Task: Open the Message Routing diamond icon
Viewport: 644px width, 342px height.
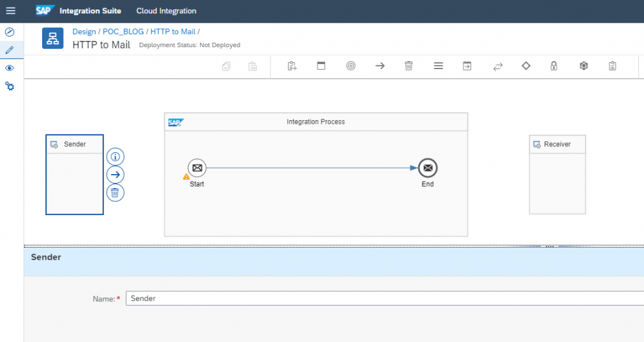Action: point(526,65)
